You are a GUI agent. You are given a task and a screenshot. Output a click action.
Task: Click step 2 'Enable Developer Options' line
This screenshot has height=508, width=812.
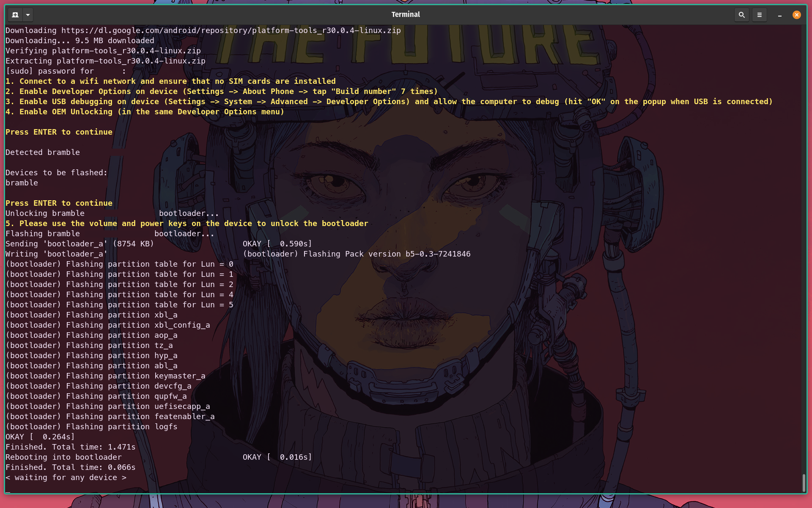pos(222,91)
